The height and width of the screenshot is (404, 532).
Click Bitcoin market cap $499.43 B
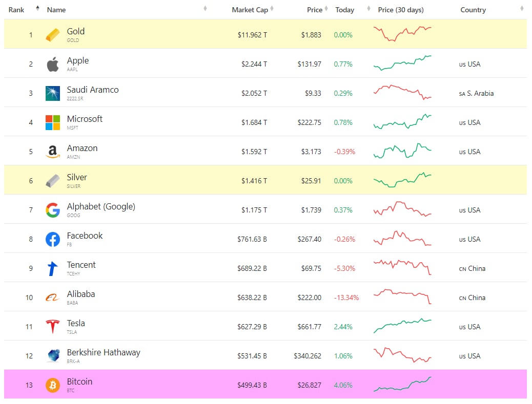(x=252, y=385)
